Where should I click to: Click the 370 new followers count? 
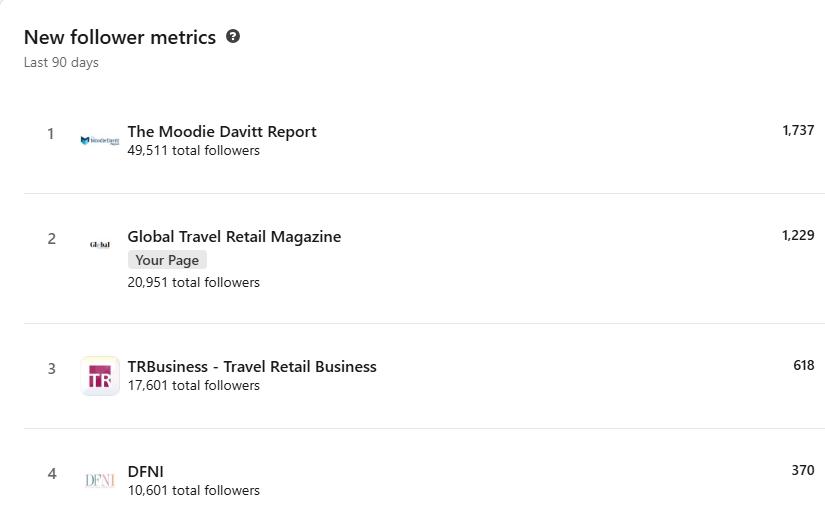pos(803,471)
